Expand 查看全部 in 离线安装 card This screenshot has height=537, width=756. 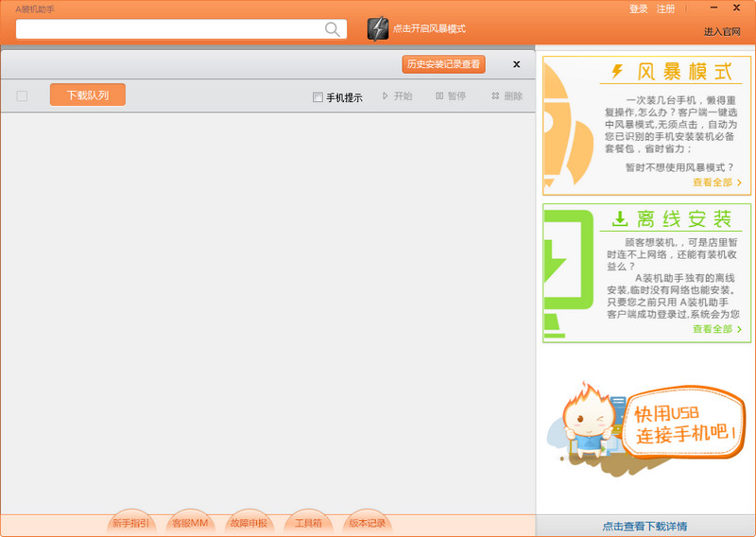(x=717, y=329)
